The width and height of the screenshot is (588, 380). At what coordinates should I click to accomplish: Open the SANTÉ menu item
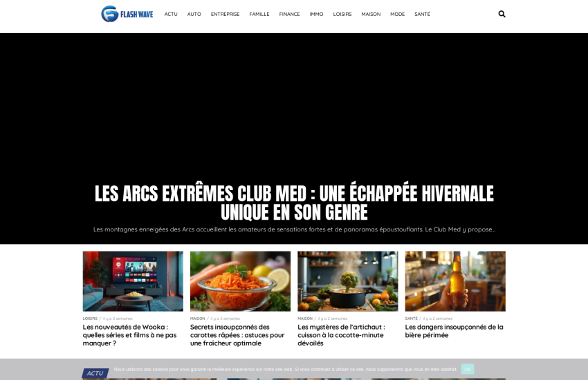[x=422, y=15]
